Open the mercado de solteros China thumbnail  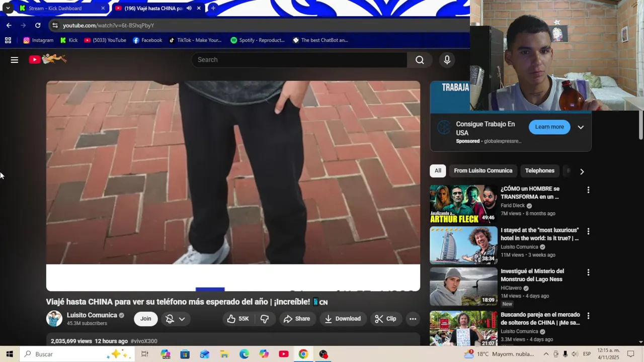463,328
